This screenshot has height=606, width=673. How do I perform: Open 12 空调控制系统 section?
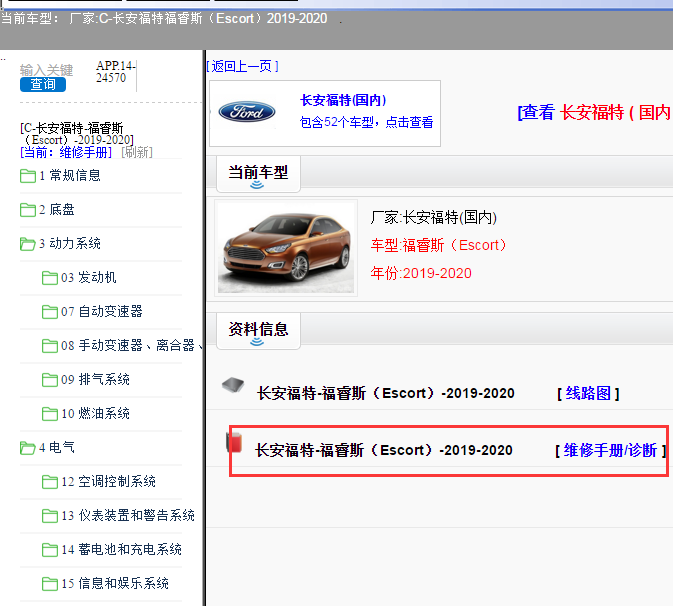tap(108, 482)
